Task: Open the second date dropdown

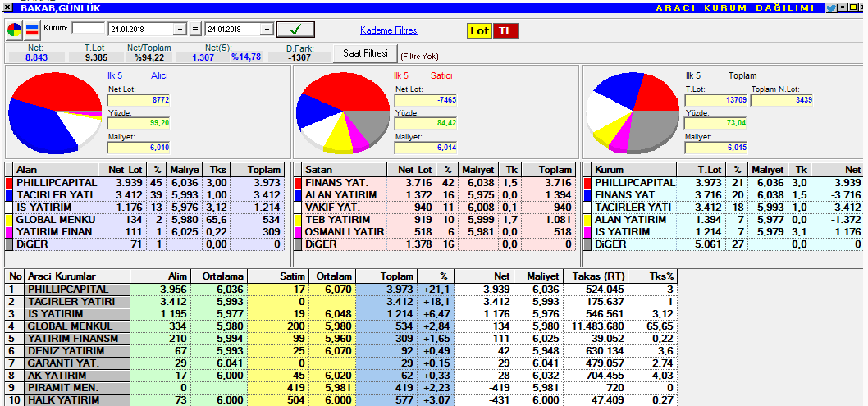Action: [267, 30]
